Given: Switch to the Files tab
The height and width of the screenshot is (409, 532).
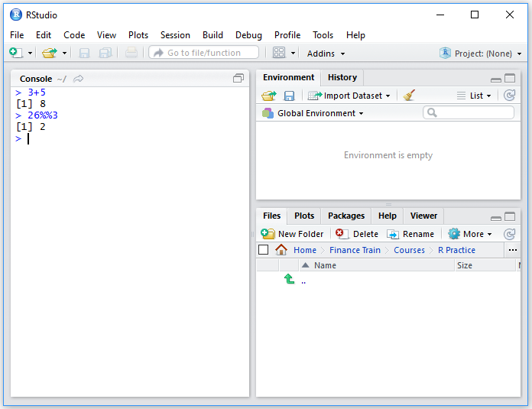Looking at the screenshot, I should [x=271, y=216].
